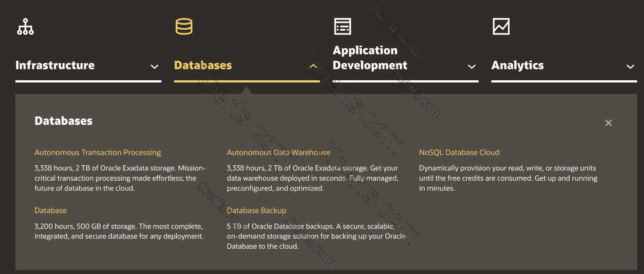
Task: Click the yellow Databases cylinder icon
Action: pyautogui.click(x=184, y=27)
